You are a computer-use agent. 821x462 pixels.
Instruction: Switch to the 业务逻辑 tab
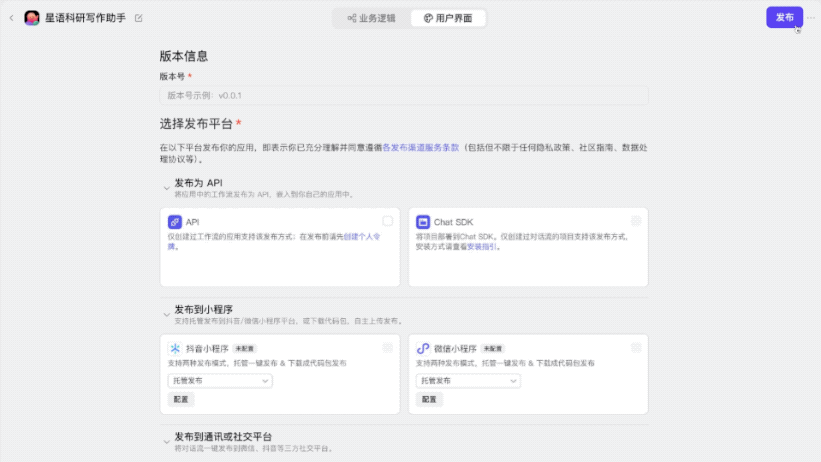point(371,18)
